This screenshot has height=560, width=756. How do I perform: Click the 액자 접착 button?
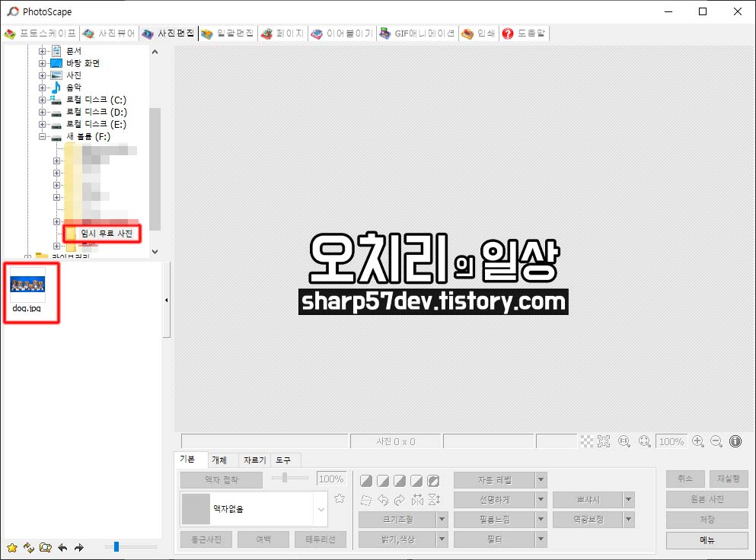222,479
